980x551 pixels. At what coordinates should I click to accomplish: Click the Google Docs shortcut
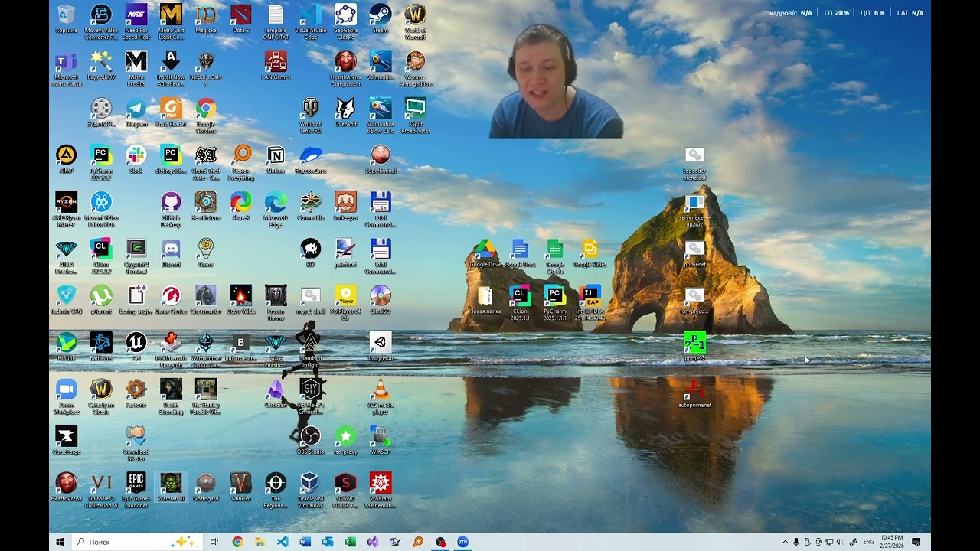coord(520,253)
